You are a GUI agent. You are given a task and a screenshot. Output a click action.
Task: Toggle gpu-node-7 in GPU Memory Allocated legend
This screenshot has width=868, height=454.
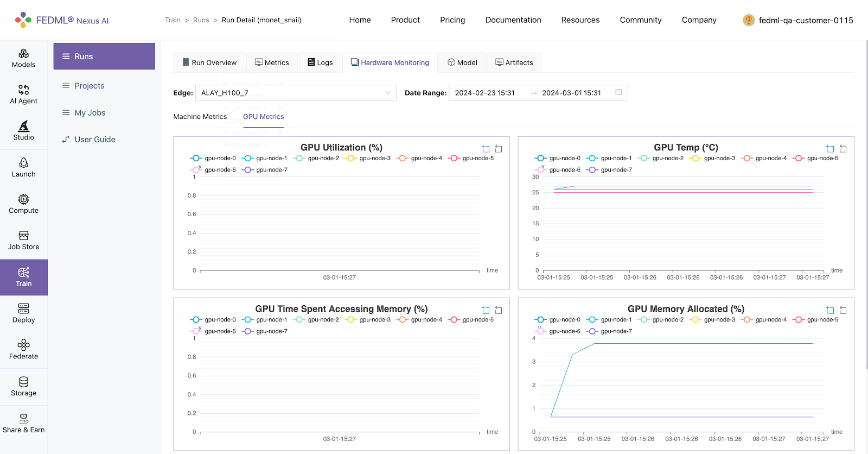609,331
